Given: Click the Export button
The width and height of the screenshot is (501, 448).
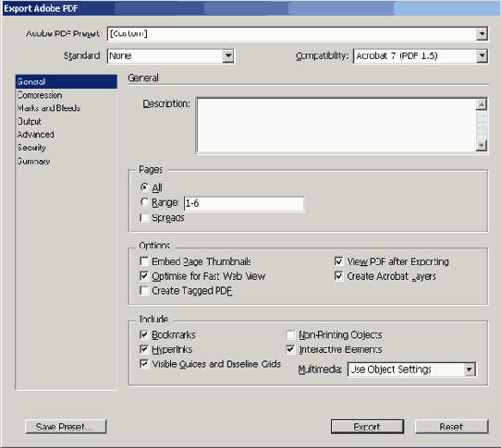Looking at the screenshot, I should [x=367, y=427].
